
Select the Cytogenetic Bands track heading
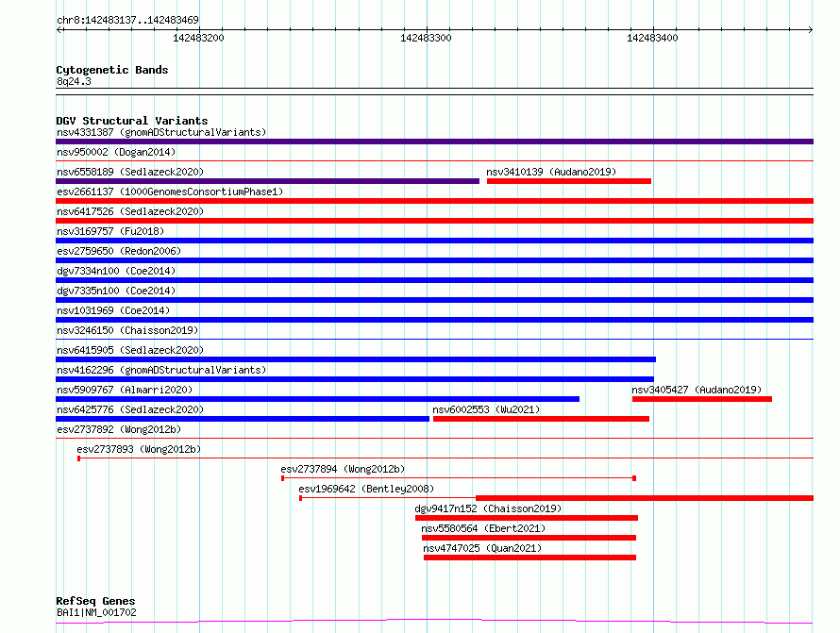112,70
